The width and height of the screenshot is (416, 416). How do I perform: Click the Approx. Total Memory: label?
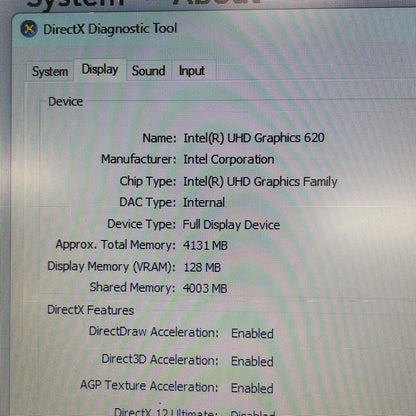[116, 245]
